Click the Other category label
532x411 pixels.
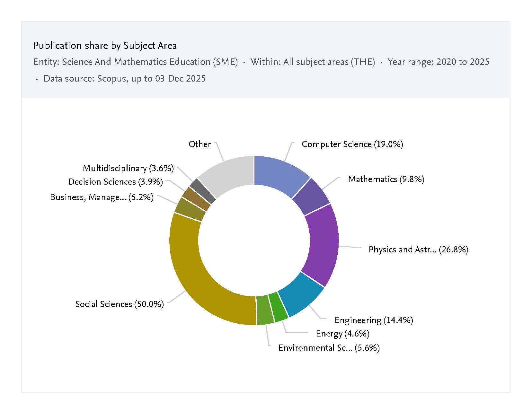click(x=199, y=144)
